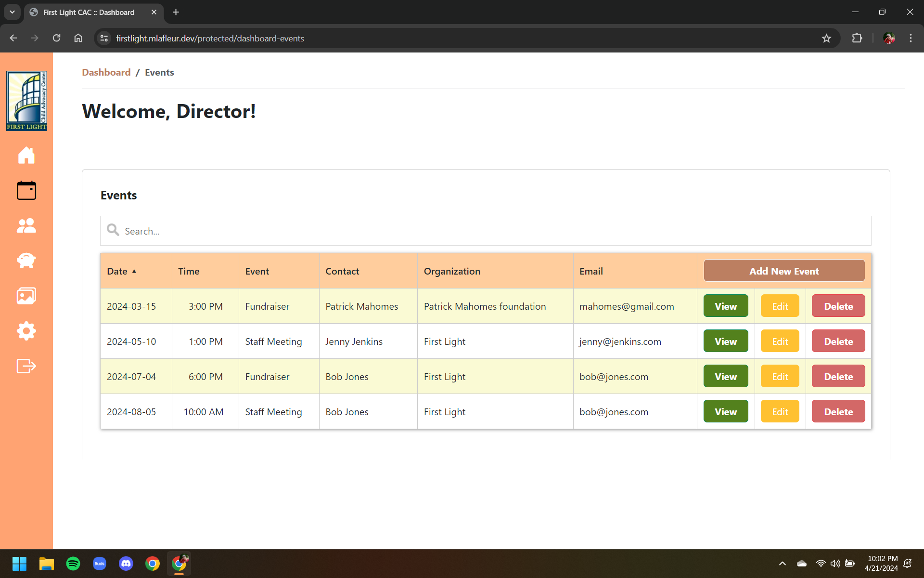Image resolution: width=924 pixels, height=578 pixels.
Task: Click the events Search input field
Action: pyautogui.click(x=486, y=231)
